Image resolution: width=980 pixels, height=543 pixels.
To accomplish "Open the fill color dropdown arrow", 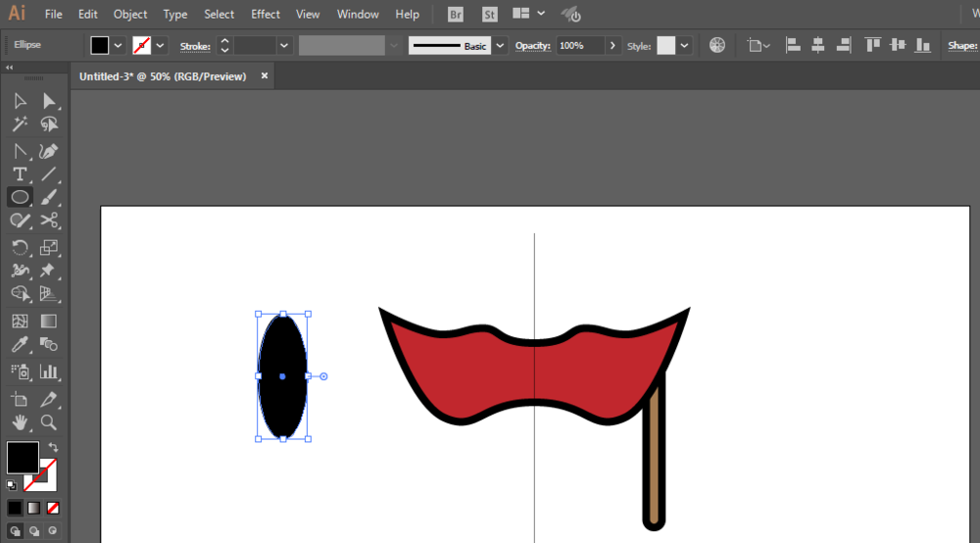I will (119, 46).
